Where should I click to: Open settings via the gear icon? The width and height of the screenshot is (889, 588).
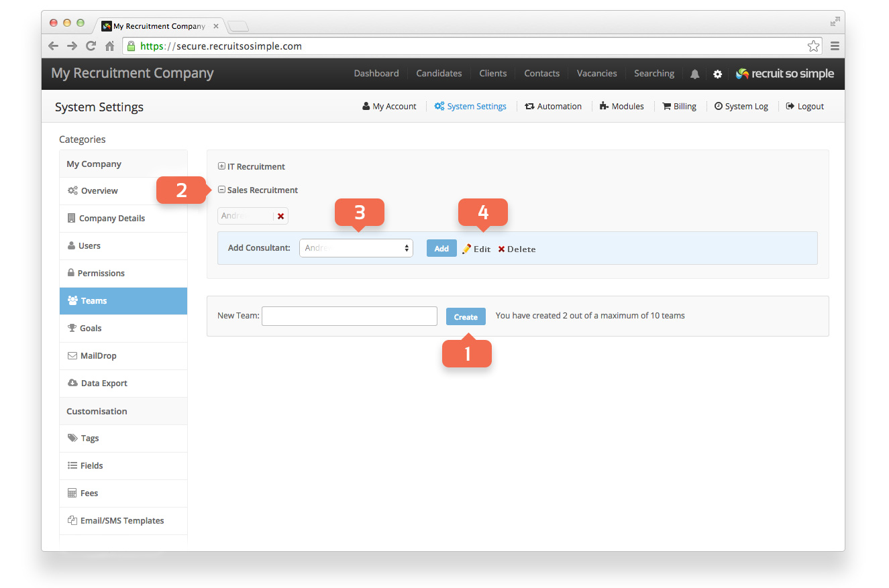tap(717, 74)
